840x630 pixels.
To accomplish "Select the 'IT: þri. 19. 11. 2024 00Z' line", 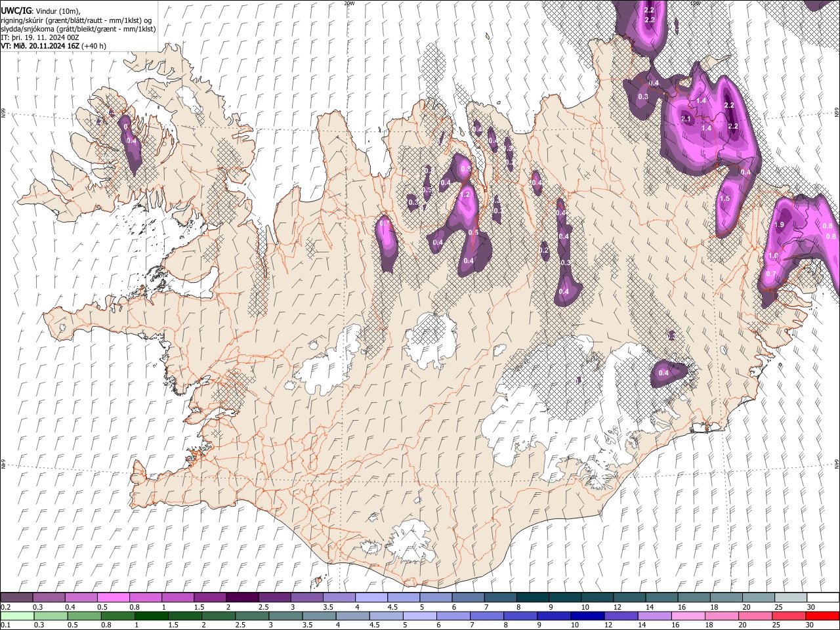I will click(40, 37).
